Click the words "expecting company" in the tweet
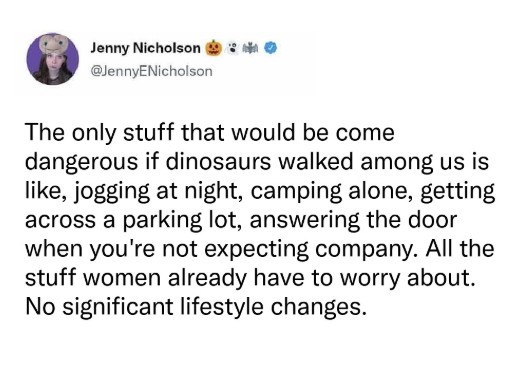The height and width of the screenshot is (368, 522). coord(310,250)
